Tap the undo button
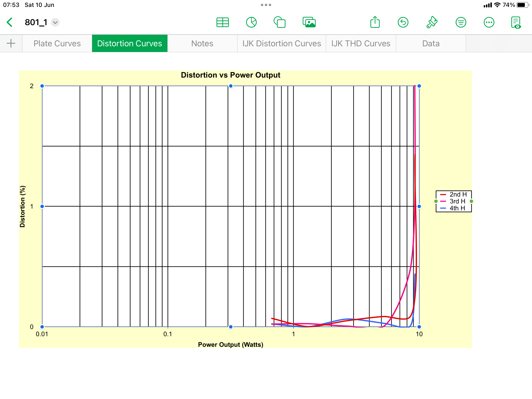Viewport: 532px width, 399px height. [x=403, y=22]
